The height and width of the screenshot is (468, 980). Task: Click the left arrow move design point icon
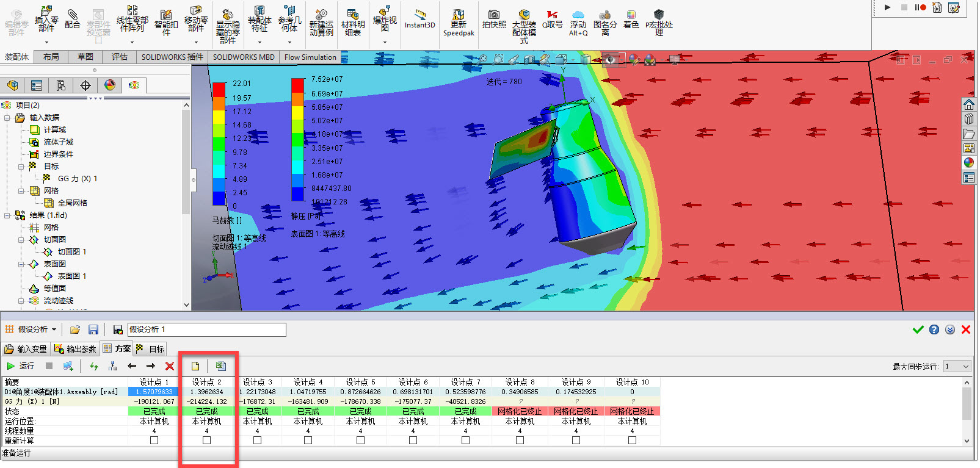pos(132,366)
